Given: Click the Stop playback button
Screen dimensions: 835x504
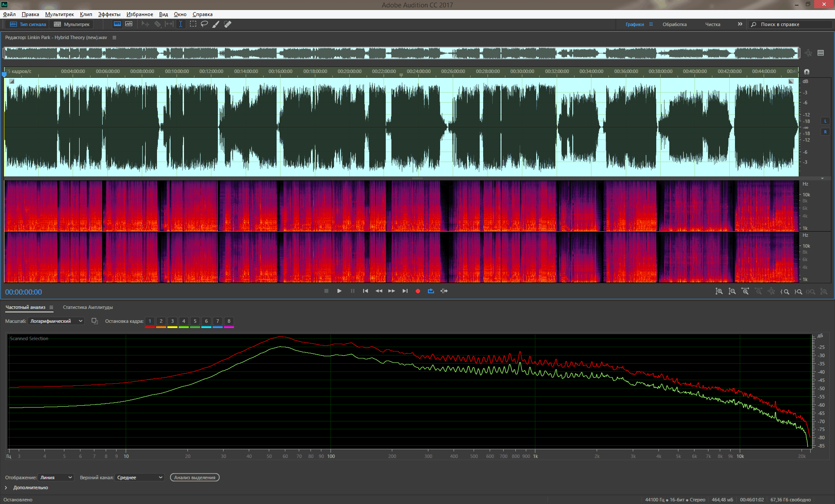Looking at the screenshot, I should pyautogui.click(x=326, y=291).
